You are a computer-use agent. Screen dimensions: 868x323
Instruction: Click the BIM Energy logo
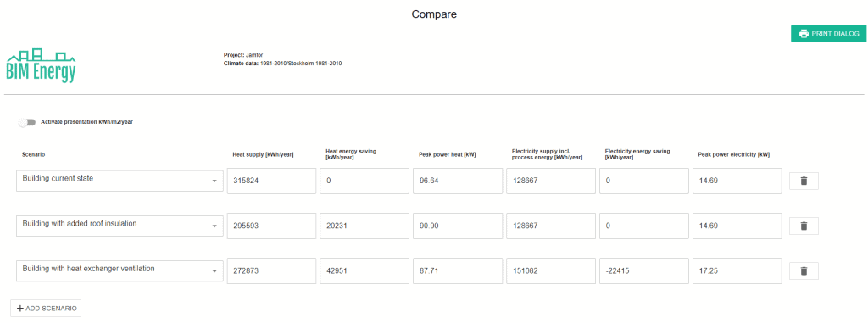pyautogui.click(x=41, y=66)
